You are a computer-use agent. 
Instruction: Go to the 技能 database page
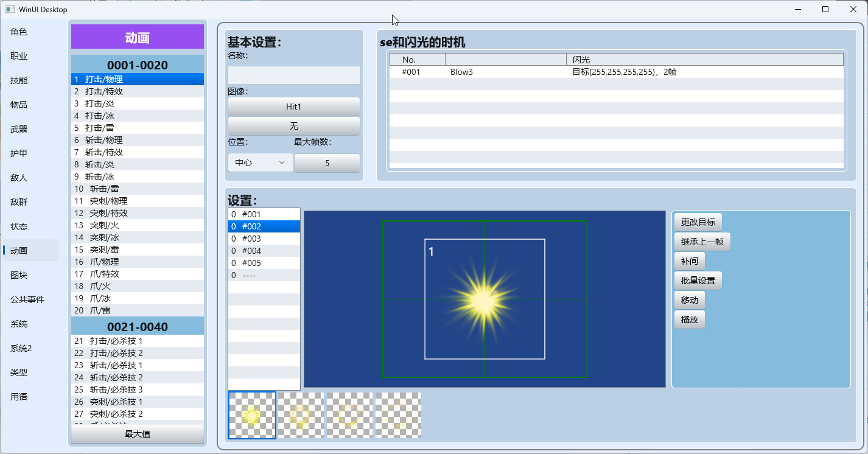pyautogui.click(x=31, y=80)
